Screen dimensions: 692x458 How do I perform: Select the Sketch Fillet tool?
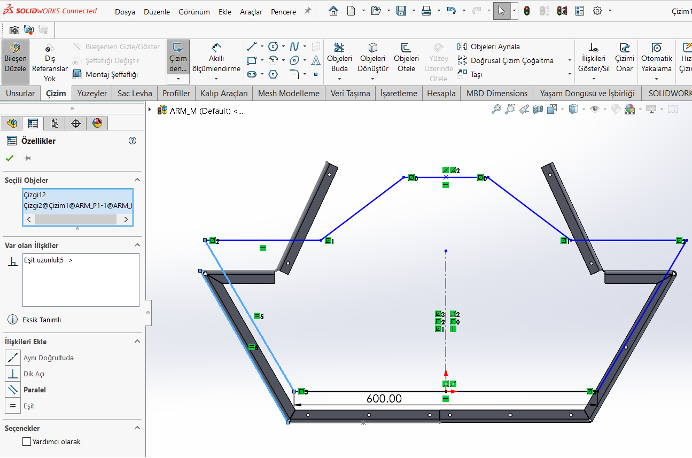(294, 74)
